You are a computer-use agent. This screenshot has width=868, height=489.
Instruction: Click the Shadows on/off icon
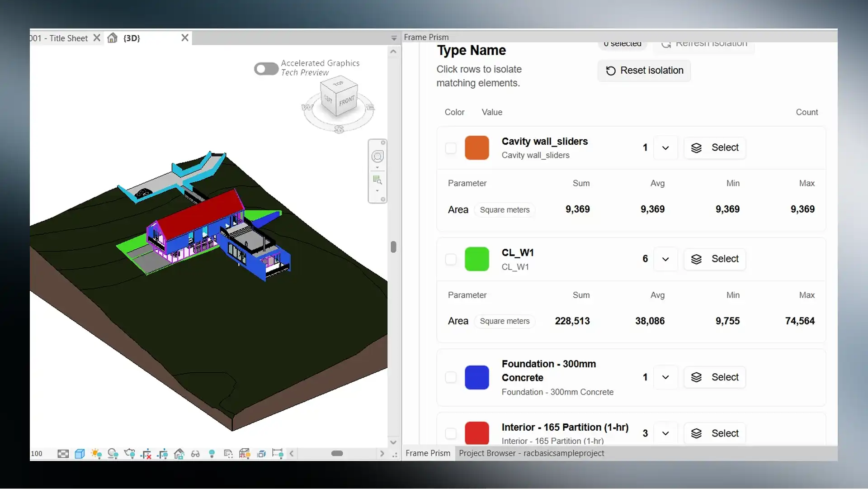(x=113, y=454)
